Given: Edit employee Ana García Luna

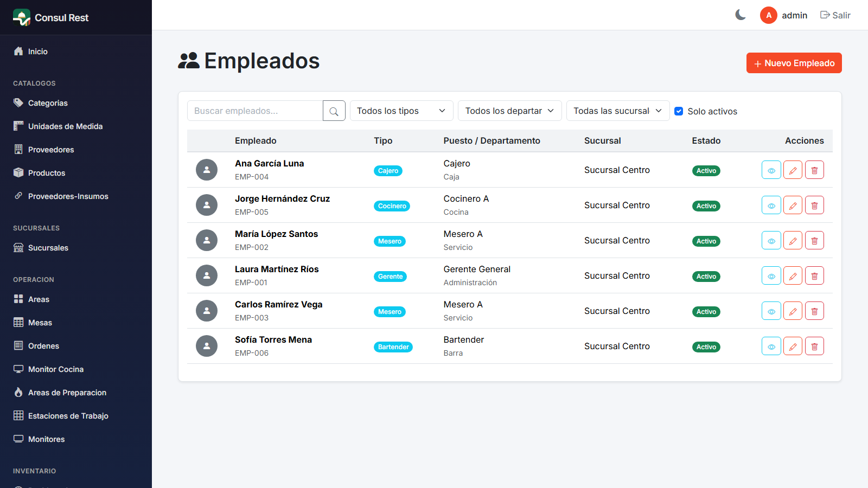Looking at the screenshot, I should click(x=793, y=170).
